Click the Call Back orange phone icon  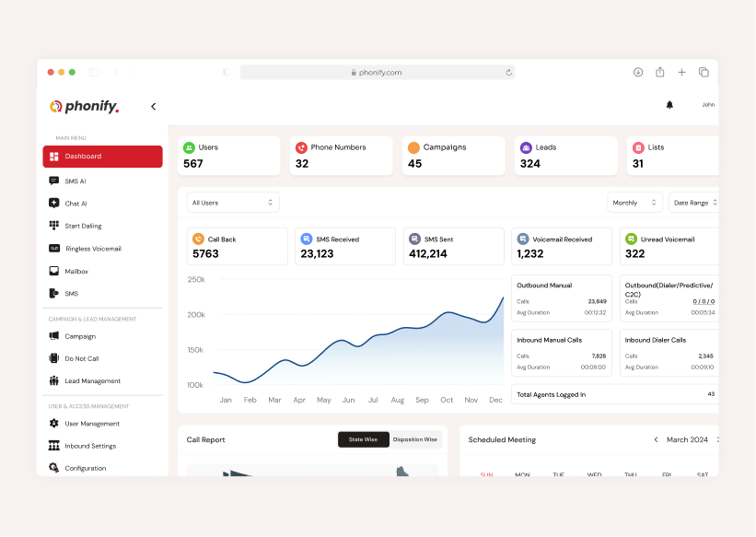coord(198,239)
